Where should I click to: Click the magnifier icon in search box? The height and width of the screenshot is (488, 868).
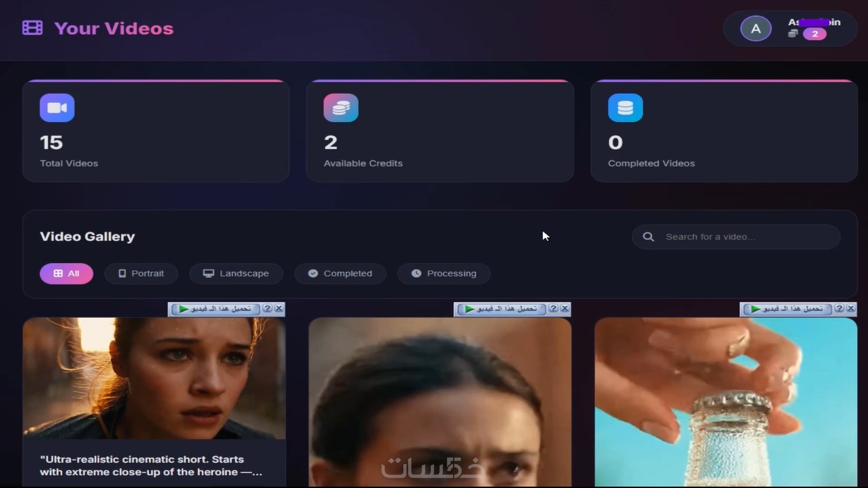(649, 237)
